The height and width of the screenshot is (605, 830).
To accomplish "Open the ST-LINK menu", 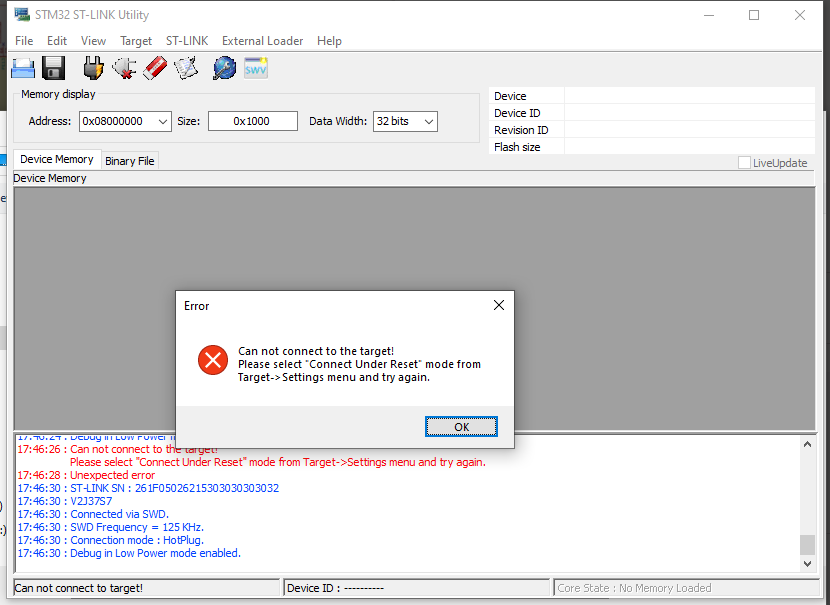I will [187, 41].
